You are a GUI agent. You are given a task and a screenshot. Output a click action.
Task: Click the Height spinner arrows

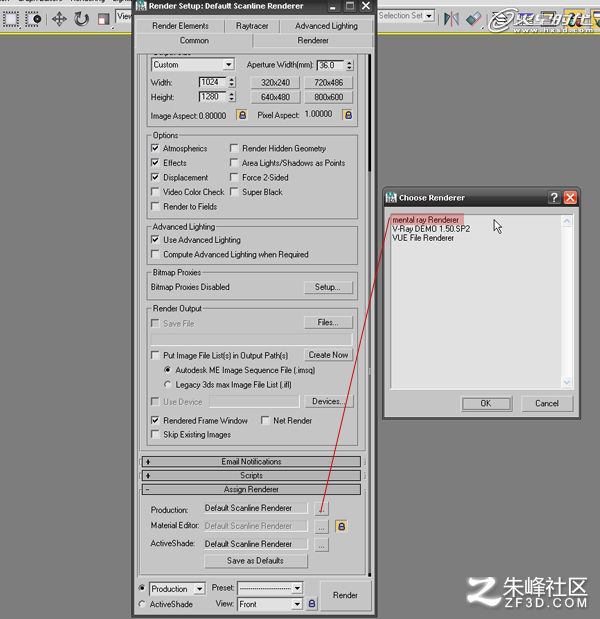(x=232, y=96)
